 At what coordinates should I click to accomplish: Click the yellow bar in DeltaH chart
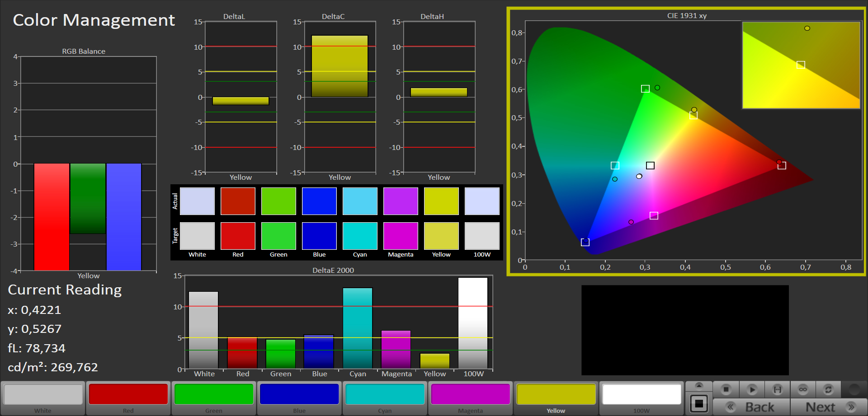pos(439,92)
